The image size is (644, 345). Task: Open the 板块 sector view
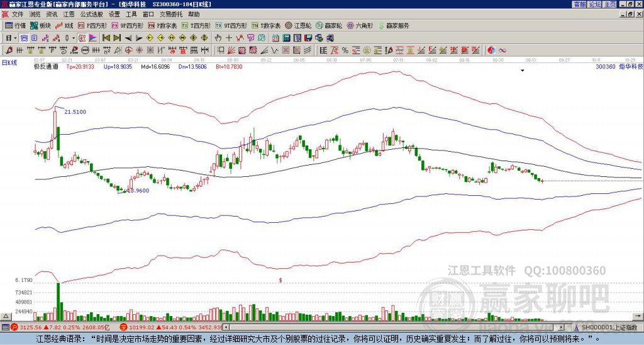pyautogui.click(x=41, y=25)
